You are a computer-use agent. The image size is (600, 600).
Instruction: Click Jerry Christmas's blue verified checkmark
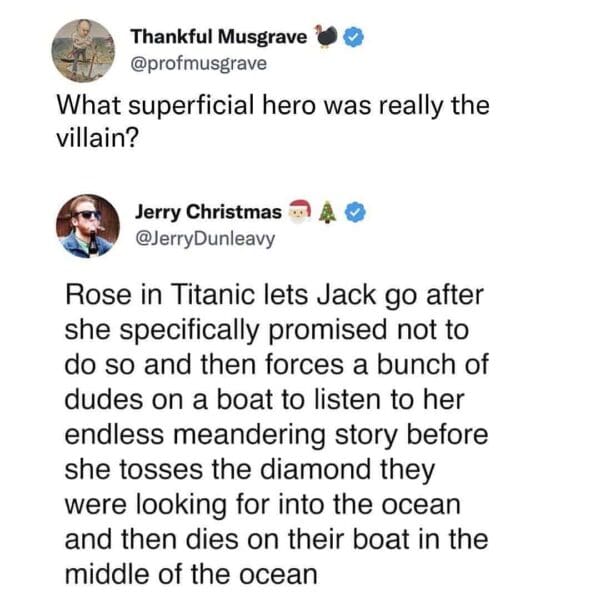pyautogui.click(x=353, y=213)
